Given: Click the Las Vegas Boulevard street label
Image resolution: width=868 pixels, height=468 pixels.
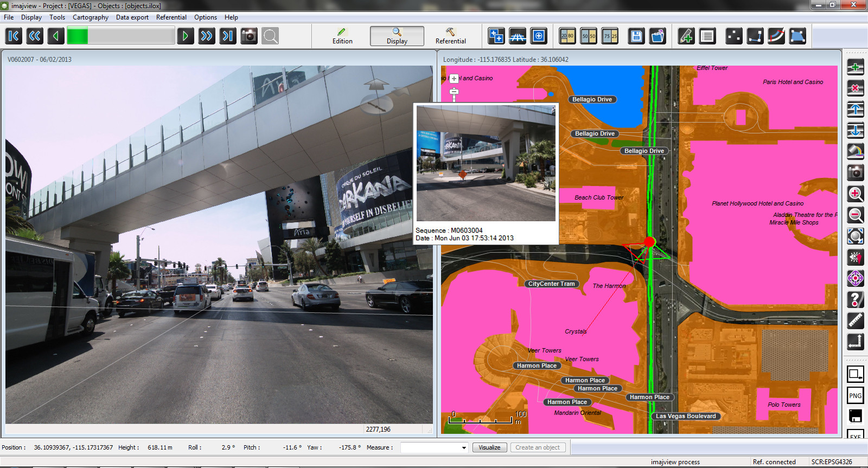Looking at the screenshot, I should (686, 416).
